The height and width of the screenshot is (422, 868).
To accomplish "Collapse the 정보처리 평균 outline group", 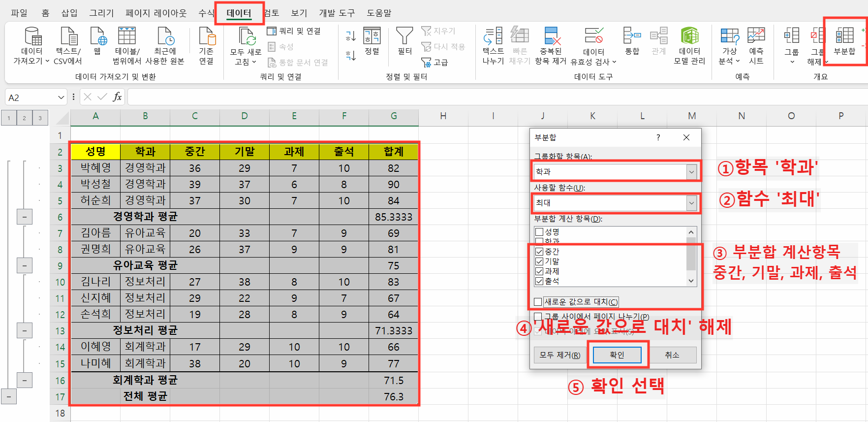I will pyautogui.click(x=25, y=330).
